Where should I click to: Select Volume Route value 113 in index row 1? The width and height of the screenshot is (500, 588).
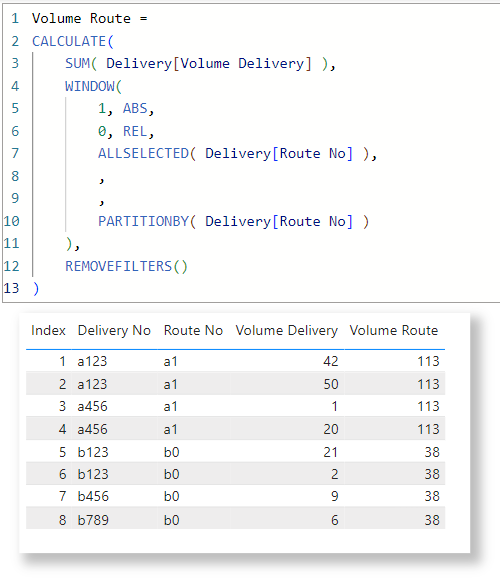pyautogui.click(x=428, y=361)
